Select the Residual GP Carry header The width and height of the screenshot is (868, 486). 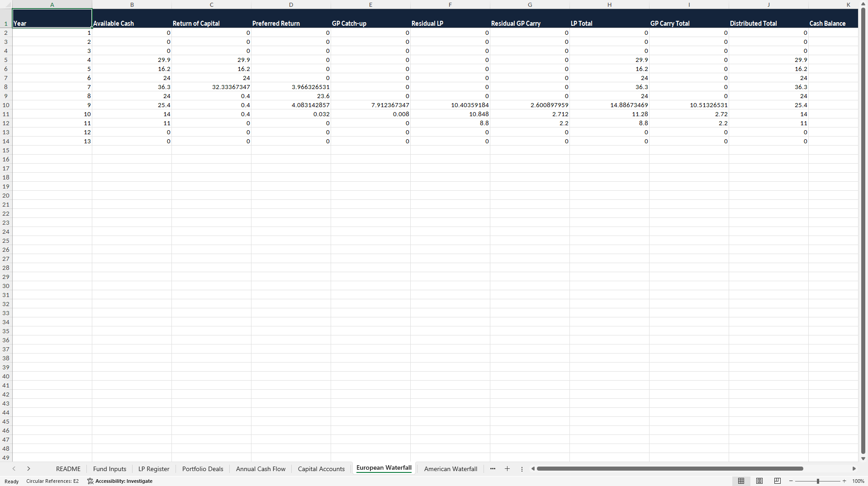(530, 19)
